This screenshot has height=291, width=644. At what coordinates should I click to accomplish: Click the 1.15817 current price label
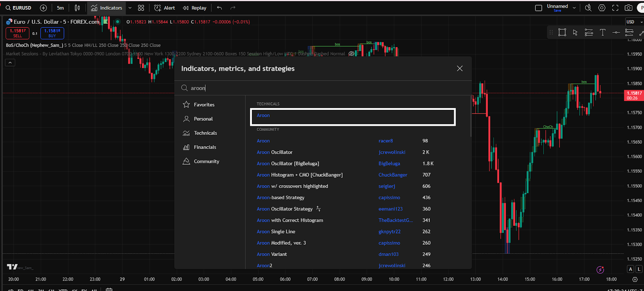click(x=634, y=95)
